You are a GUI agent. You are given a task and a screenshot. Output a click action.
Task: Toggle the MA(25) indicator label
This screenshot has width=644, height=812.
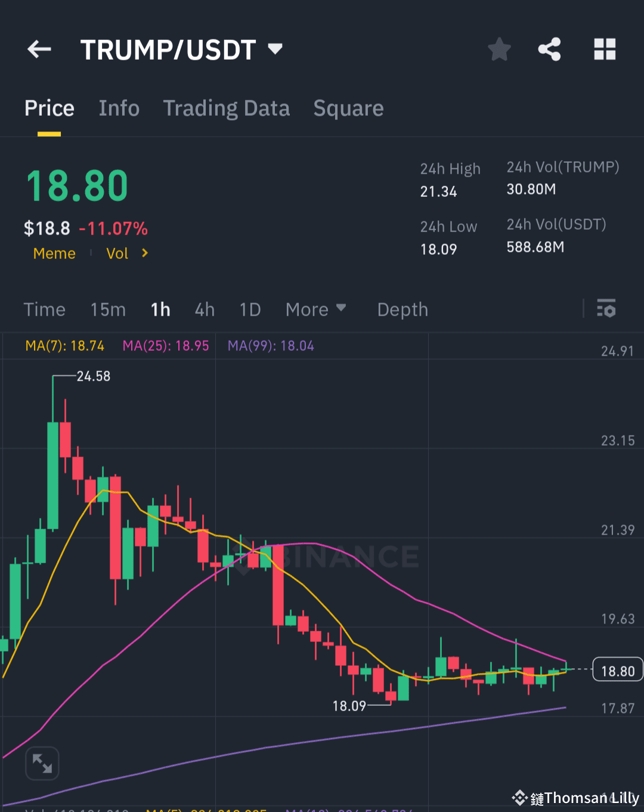point(166,345)
